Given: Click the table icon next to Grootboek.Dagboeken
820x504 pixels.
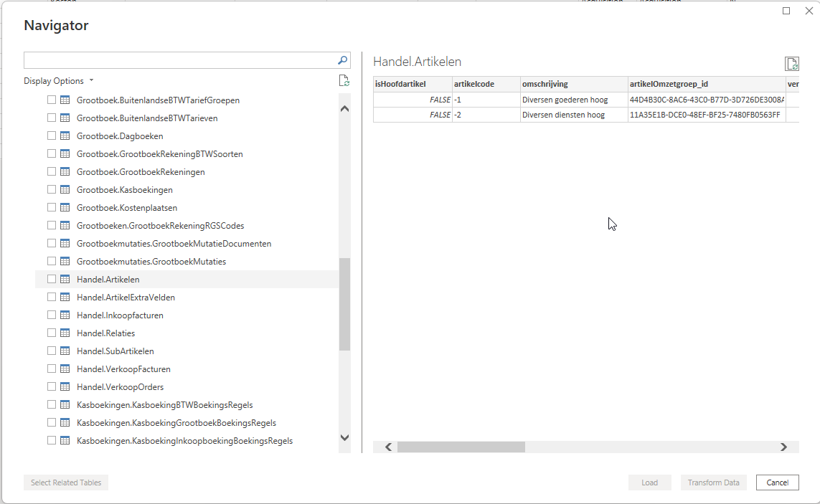Looking at the screenshot, I should [x=65, y=135].
